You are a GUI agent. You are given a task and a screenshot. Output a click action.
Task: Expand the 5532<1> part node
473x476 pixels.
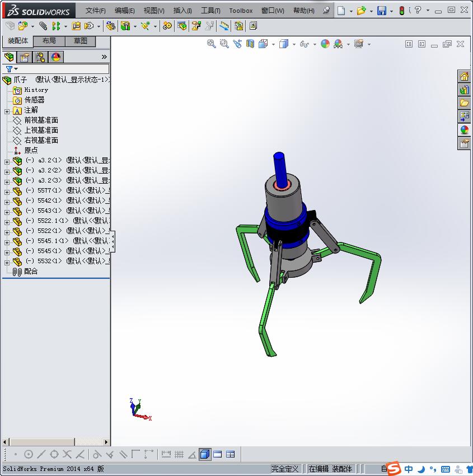point(7,263)
